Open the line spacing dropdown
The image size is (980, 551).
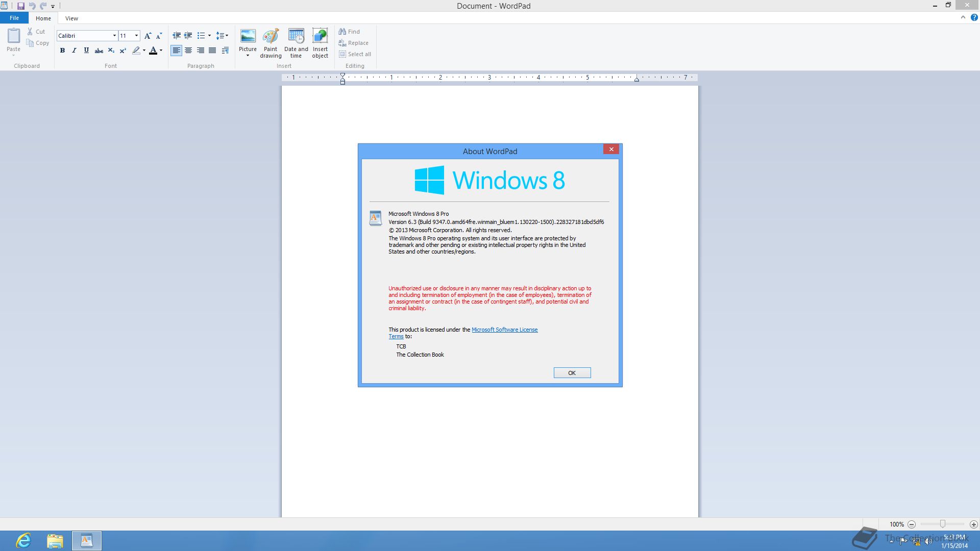click(x=222, y=36)
